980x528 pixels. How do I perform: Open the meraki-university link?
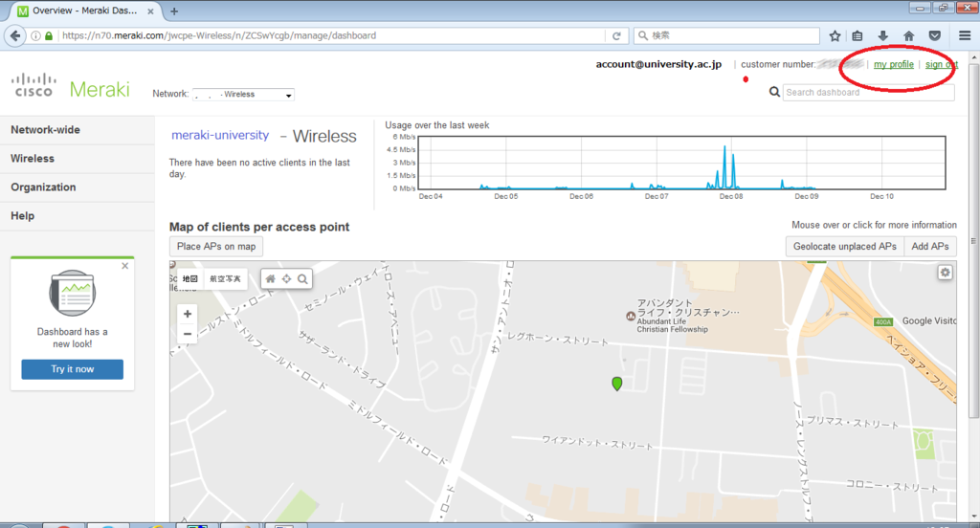220,135
